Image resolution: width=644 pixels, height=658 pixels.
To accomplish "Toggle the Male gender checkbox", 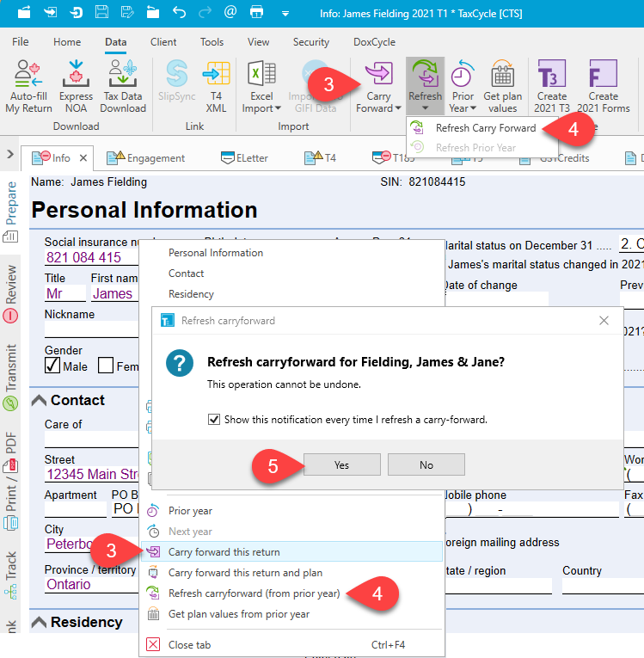I will point(52,366).
